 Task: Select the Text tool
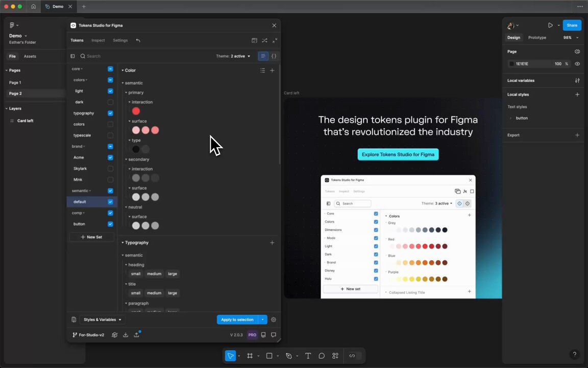point(308,356)
